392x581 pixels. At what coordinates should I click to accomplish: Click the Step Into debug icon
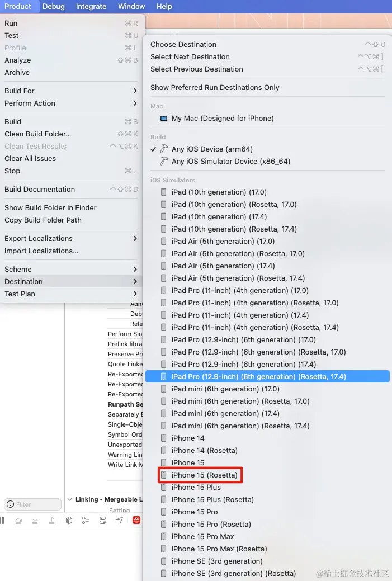point(35,520)
